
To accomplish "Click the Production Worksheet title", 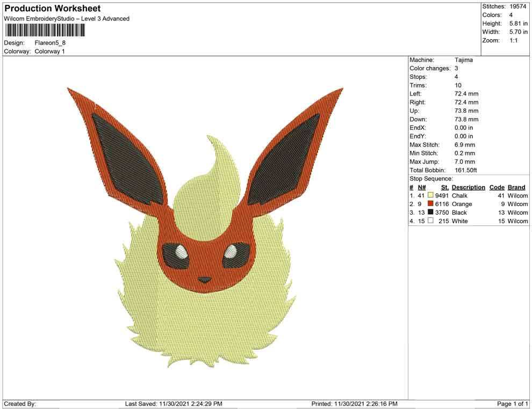I will point(53,9).
